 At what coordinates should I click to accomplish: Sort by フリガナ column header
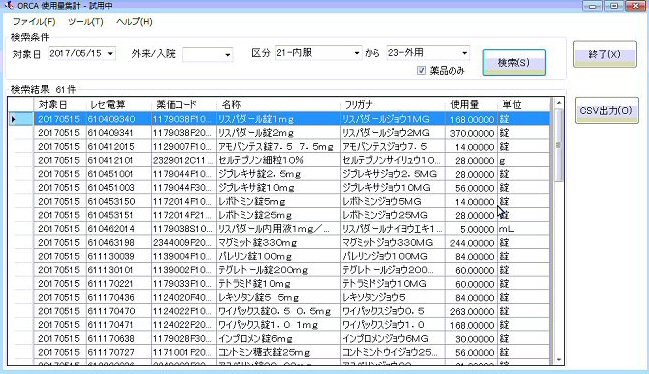[x=392, y=104]
